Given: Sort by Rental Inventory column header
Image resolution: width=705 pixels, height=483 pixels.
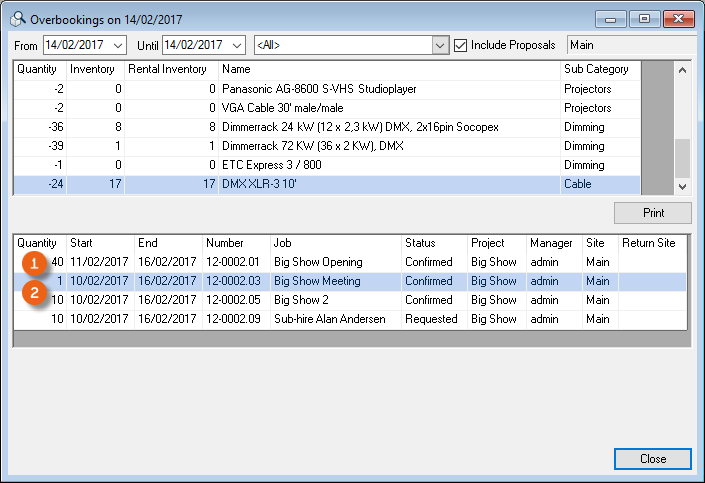Looking at the screenshot, I should pos(170,69).
